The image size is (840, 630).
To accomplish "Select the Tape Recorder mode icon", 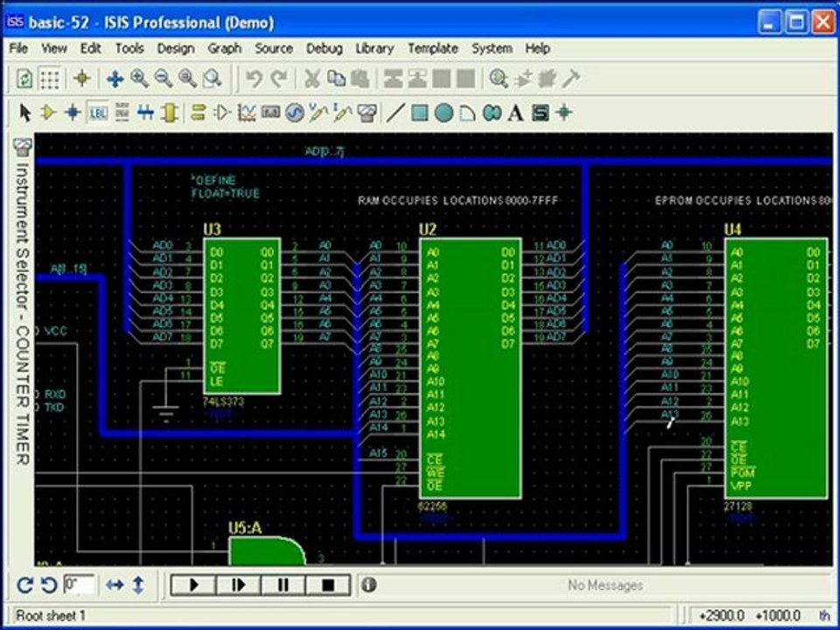I will pos(270,113).
